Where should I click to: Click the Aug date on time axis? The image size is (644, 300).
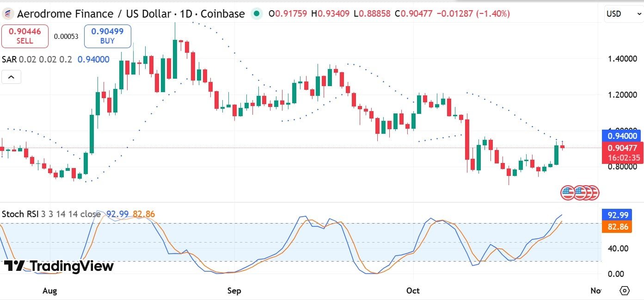(x=49, y=291)
